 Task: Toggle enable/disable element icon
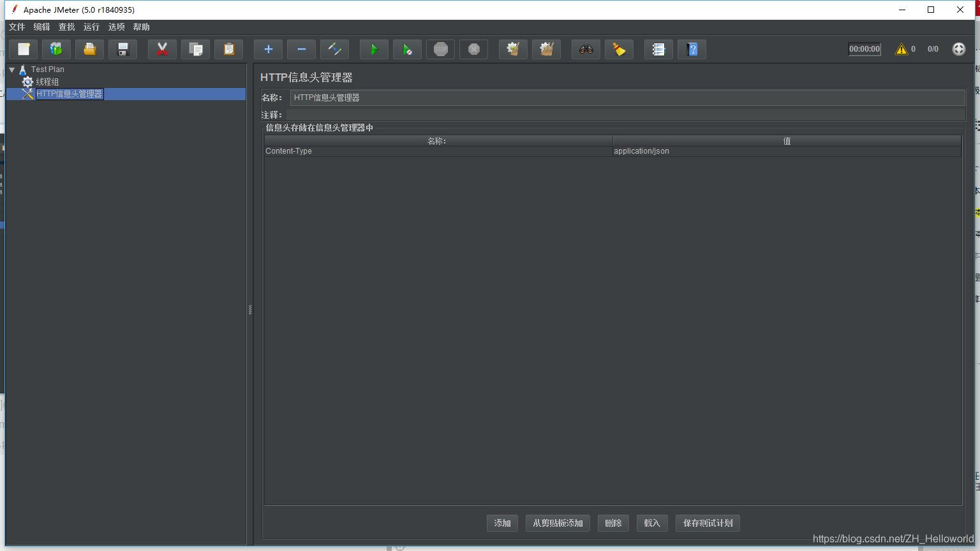[334, 49]
